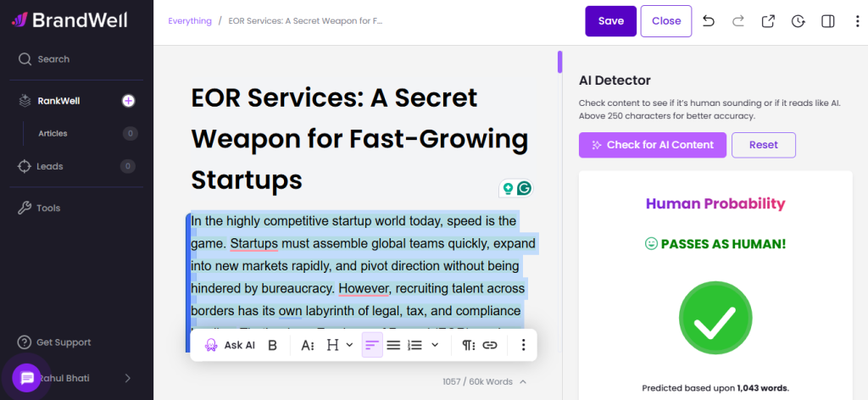Go to Leads in the sidebar
868x400 pixels.
click(49, 166)
